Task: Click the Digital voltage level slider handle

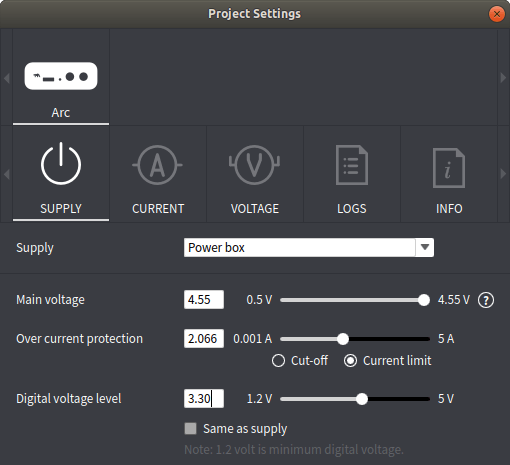Action: (362, 399)
